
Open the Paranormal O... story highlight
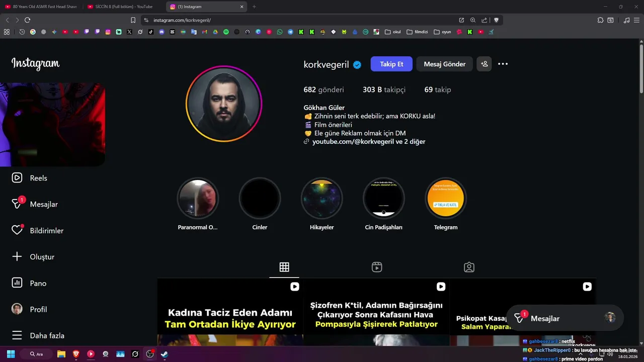click(x=198, y=204)
